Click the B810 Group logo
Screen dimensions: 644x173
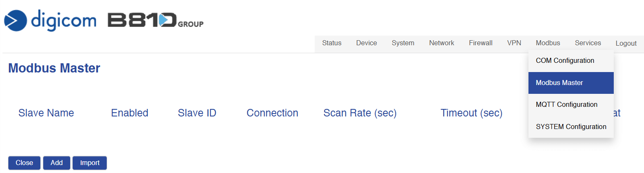pos(155,20)
